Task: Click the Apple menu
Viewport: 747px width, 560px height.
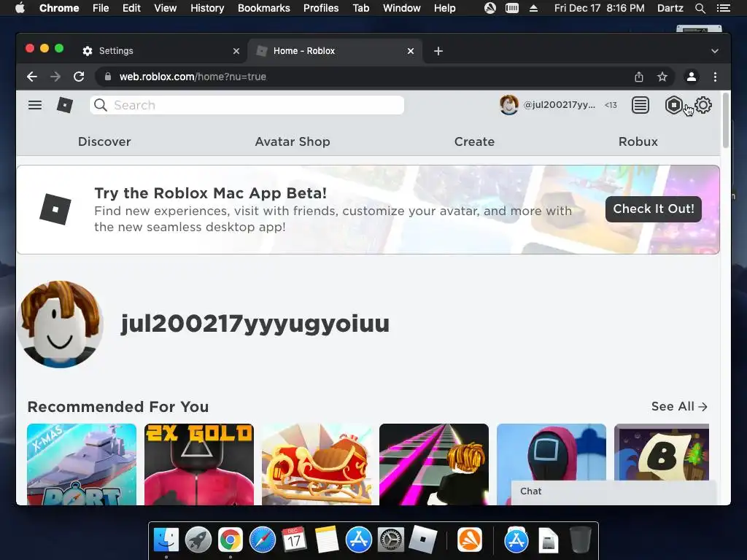Action: point(20,8)
